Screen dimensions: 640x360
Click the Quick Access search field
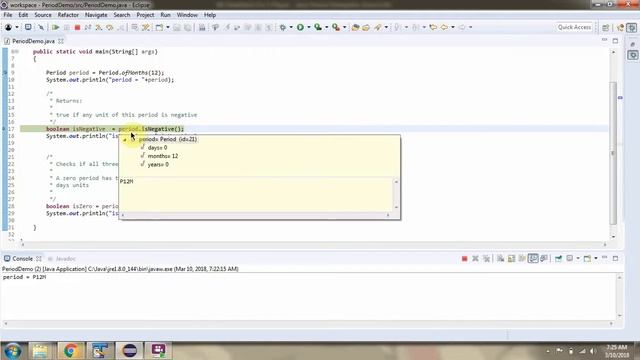574,27
